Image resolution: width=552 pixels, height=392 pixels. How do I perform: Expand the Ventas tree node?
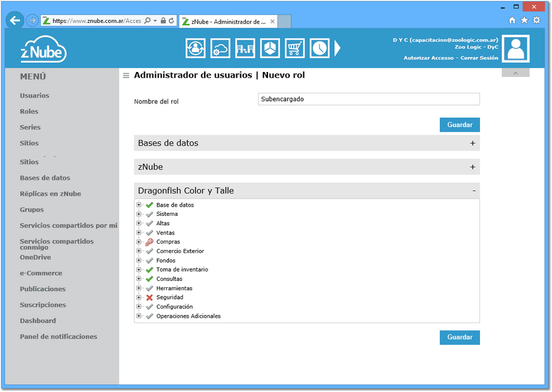139,233
